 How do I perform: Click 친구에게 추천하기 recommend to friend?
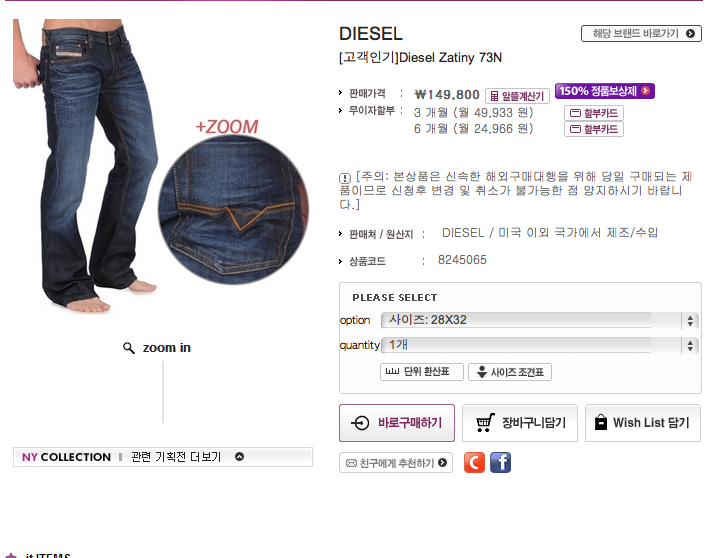(x=396, y=463)
